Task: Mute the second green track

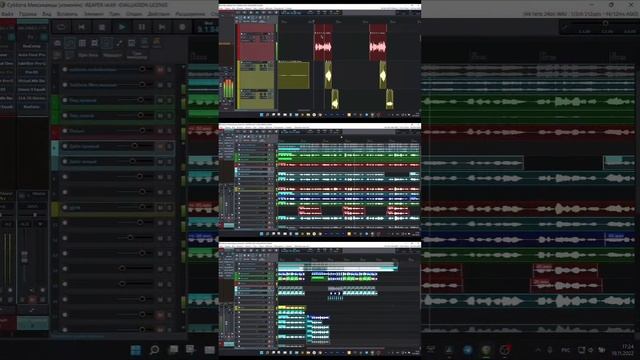Action: coord(160,116)
